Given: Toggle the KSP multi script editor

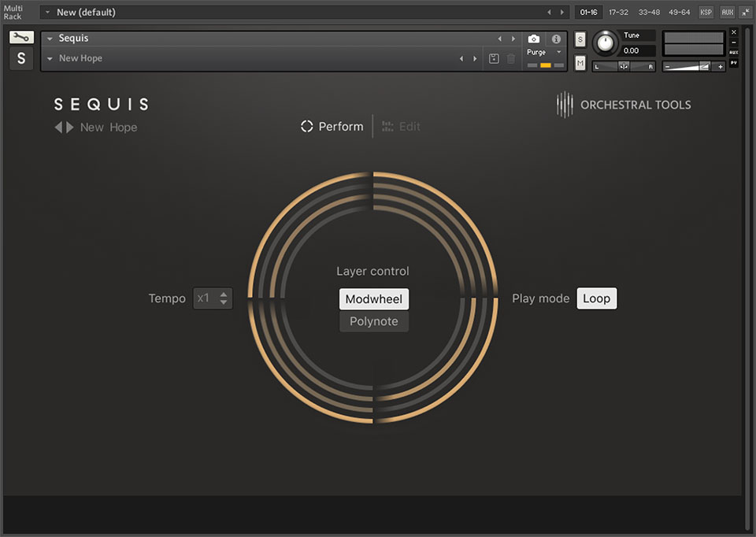Looking at the screenshot, I should click(706, 12).
